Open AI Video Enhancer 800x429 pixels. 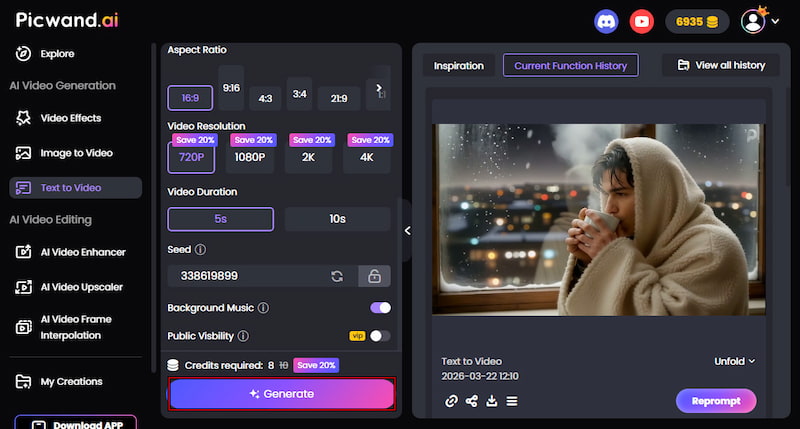[x=70, y=252]
